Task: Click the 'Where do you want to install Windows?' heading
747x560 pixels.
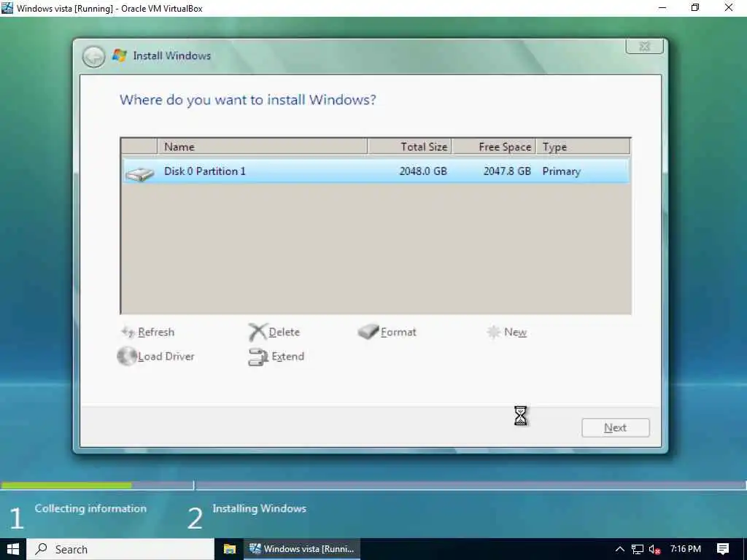Action: 248,100
